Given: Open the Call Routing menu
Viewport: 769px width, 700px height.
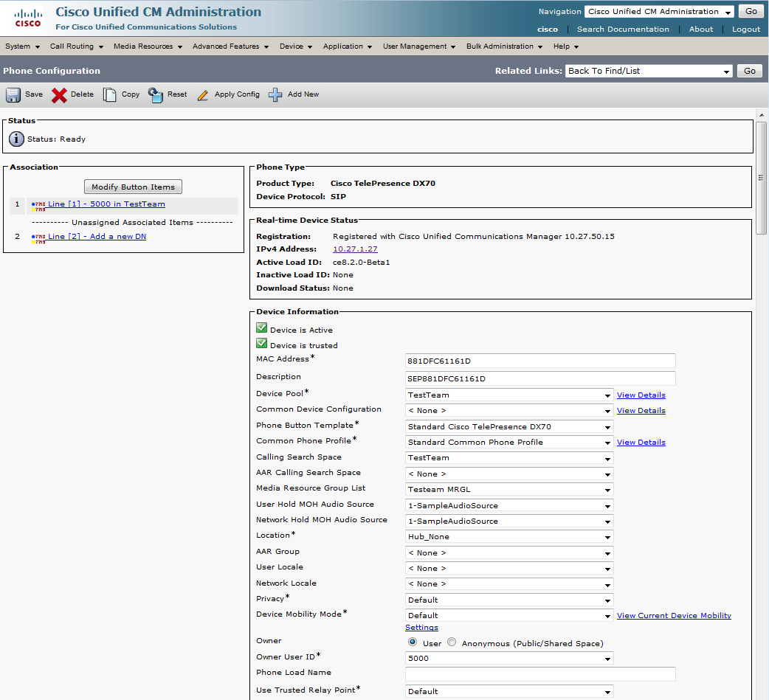Looking at the screenshot, I should [76, 46].
